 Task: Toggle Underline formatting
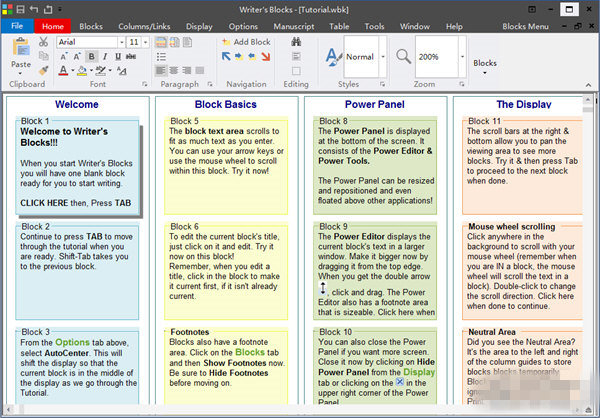[118, 57]
